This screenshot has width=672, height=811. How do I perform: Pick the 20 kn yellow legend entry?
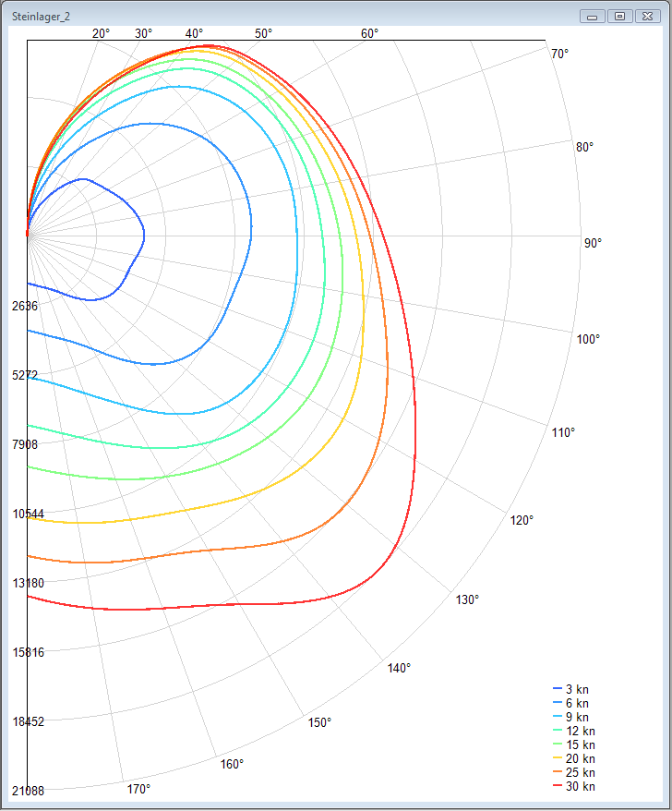click(580, 759)
